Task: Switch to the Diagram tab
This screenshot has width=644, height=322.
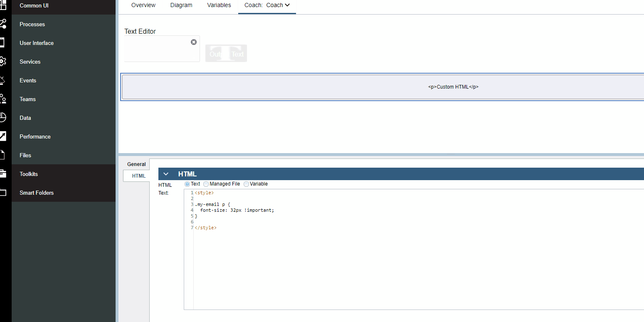Action: [x=181, y=5]
